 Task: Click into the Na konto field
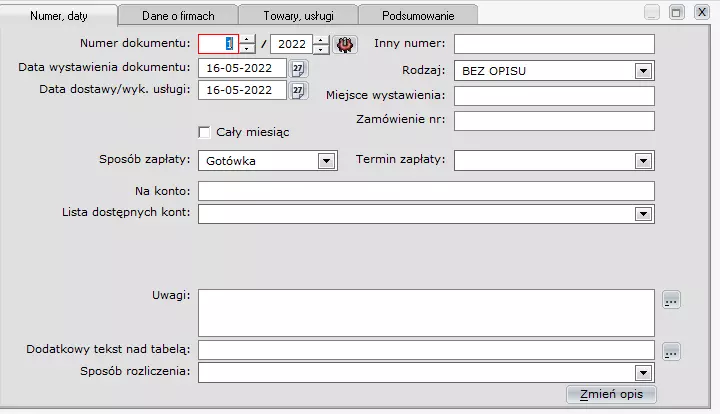coord(426,191)
